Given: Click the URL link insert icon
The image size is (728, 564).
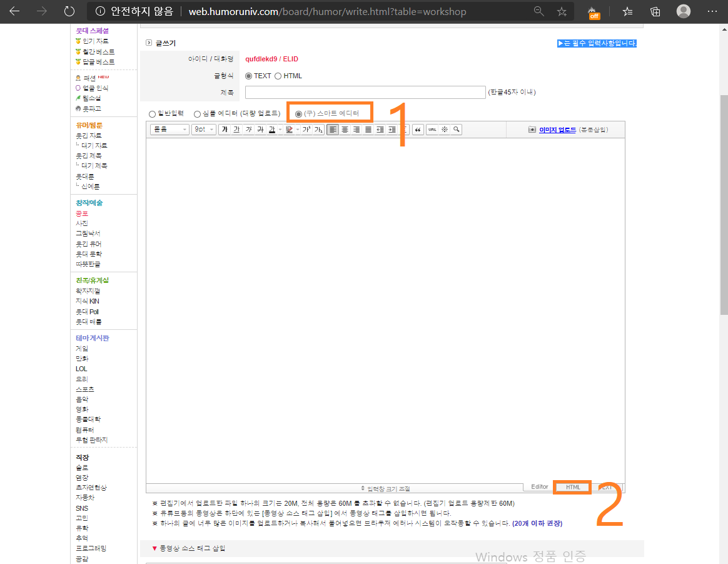Looking at the screenshot, I should click(x=432, y=130).
